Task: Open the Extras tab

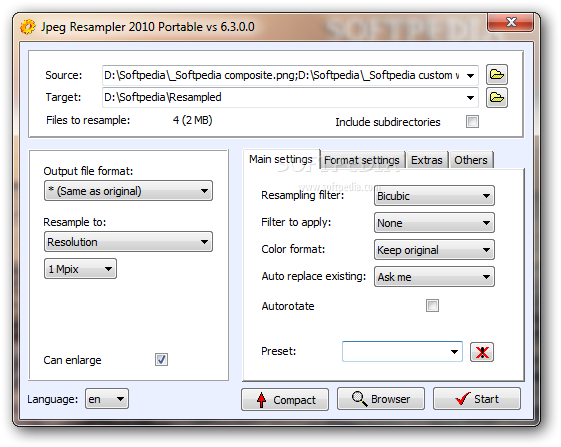Action: pyautogui.click(x=427, y=160)
